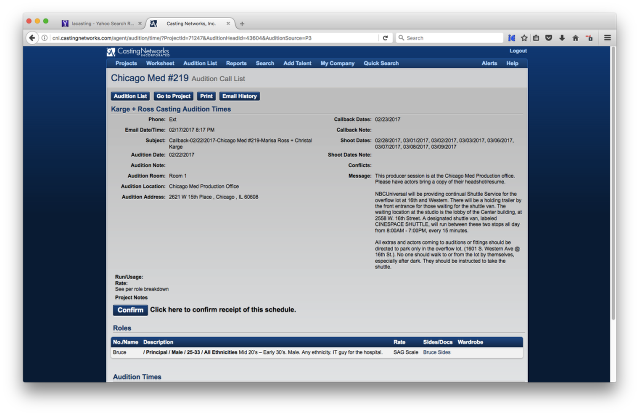Screen dimensions: 640x416
Task: Open the Bruce Sides link
Action: 436,352
